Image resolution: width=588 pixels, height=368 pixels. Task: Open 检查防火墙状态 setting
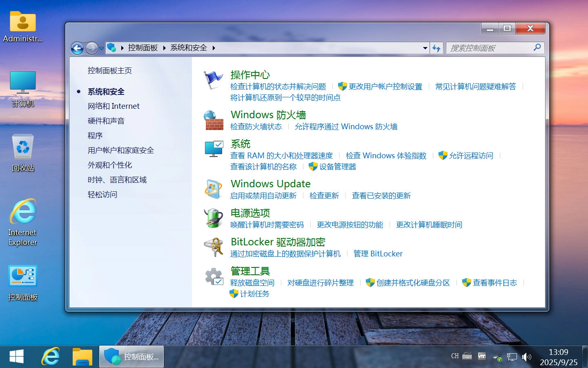click(x=256, y=127)
